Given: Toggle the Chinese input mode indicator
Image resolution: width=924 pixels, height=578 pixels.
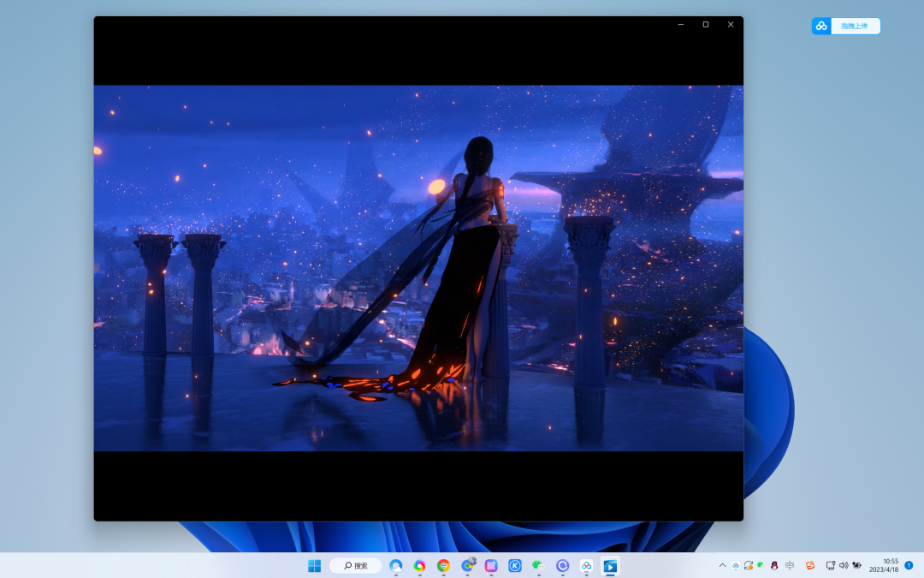Looking at the screenshot, I should (790, 565).
